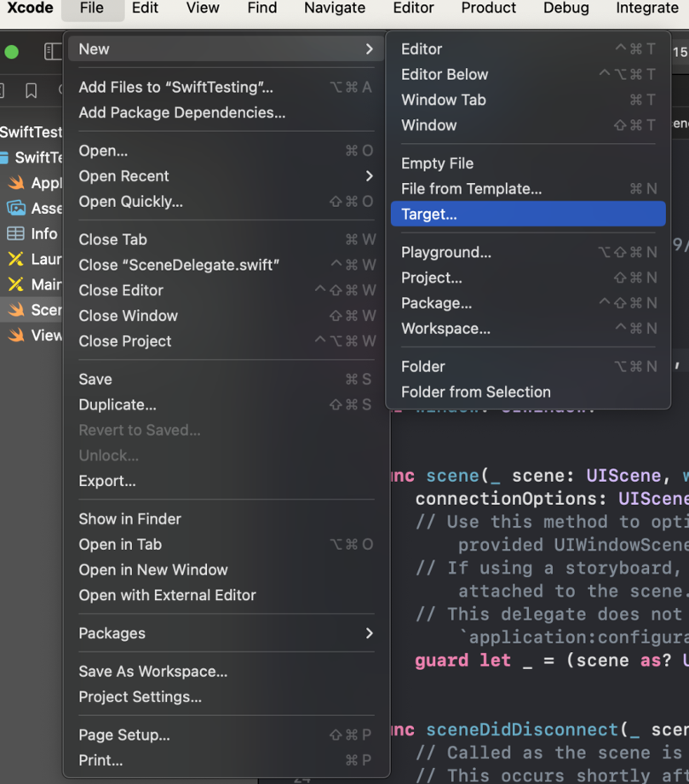Open the Product menu

(x=488, y=8)
